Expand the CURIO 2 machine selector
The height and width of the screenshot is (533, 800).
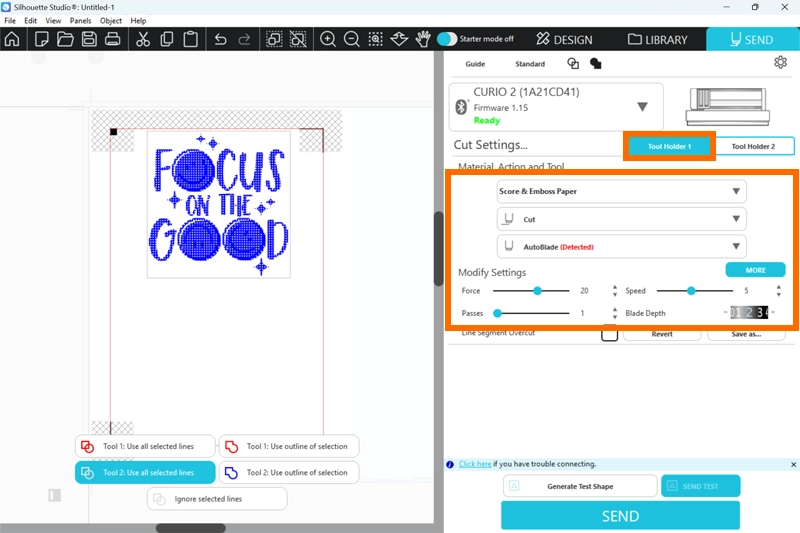tap(642, 107)
